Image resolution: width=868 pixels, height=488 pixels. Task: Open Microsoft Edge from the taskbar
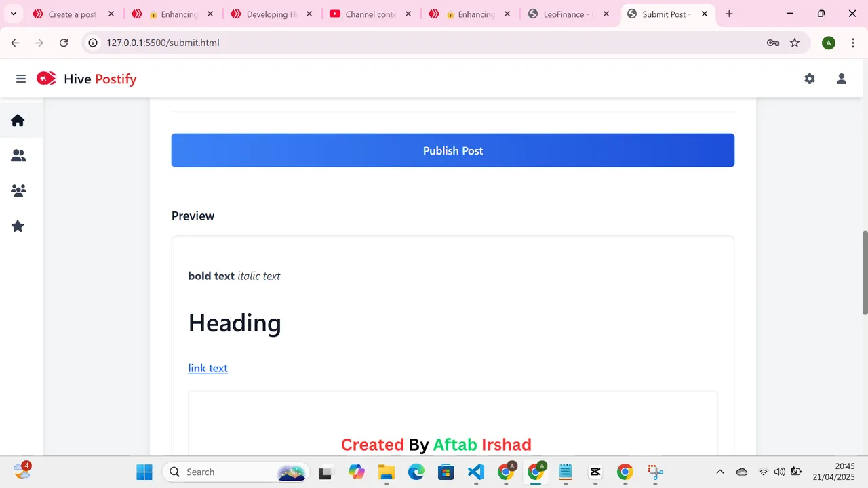(x=416, y=472)
